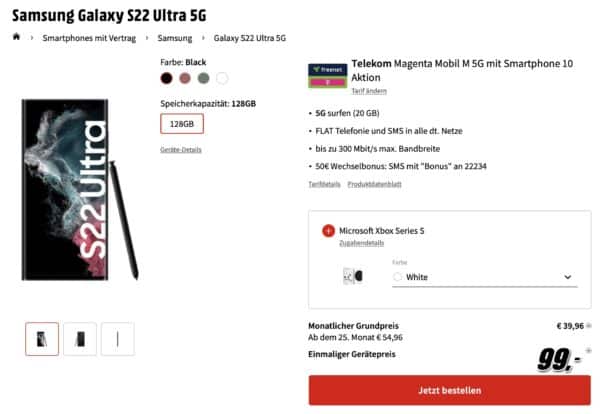Navigate to Samsung breadcrumb

click(x=175, y=38)
